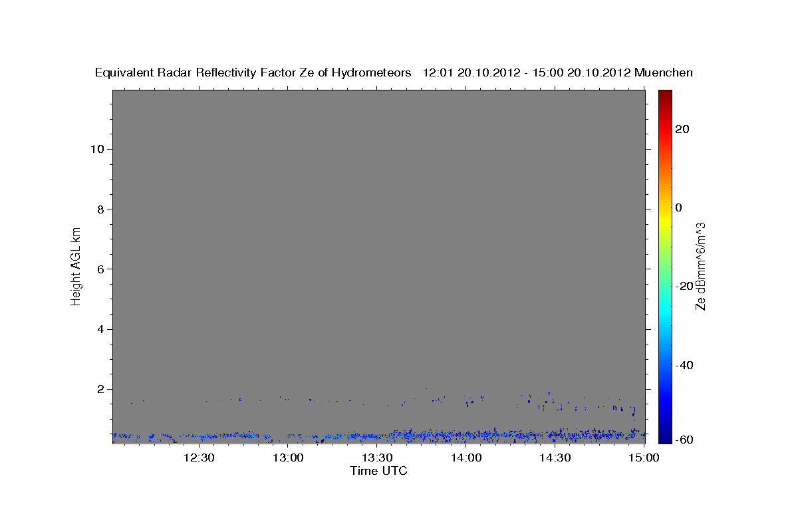Click the colorbar tick value '-40'
Image resolution: width=798 pixels, height=532 pixels.
coord(684,365)
